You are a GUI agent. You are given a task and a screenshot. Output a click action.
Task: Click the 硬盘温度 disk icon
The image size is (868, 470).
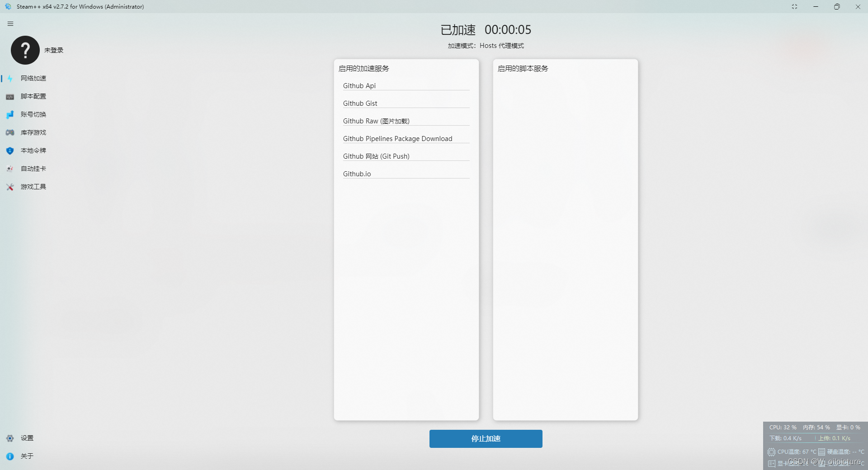822,452
